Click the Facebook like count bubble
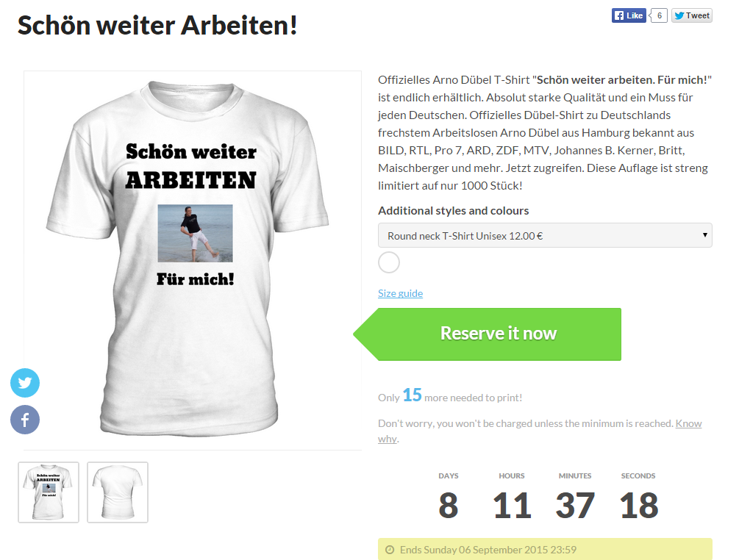Screen dimensions: 739x560 [659, 15]
